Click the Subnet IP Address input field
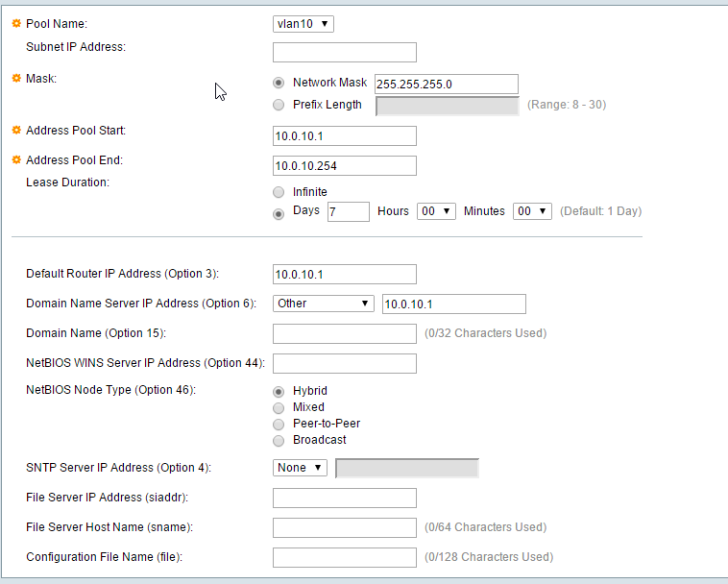The width and height of the screenshot is (728, 584). 345,53
